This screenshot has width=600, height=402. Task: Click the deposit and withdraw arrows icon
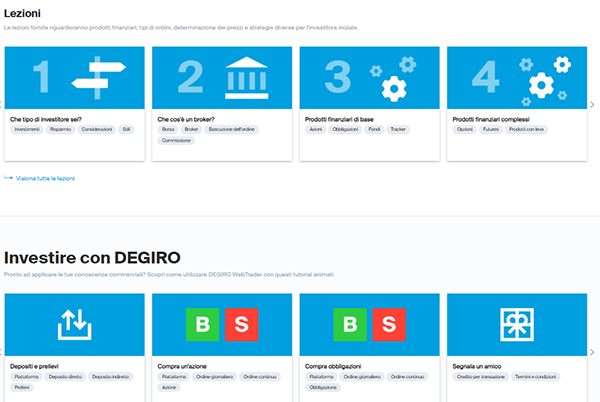coord(75,325)
